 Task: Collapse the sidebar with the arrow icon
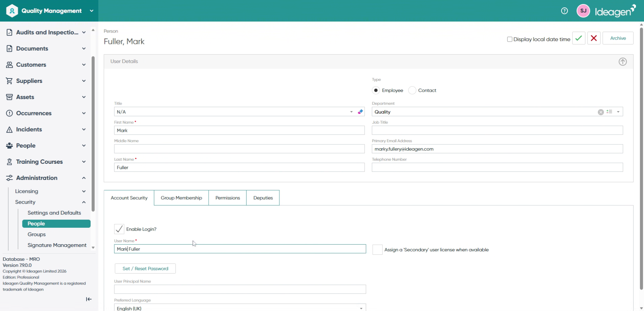pos(89,299)
